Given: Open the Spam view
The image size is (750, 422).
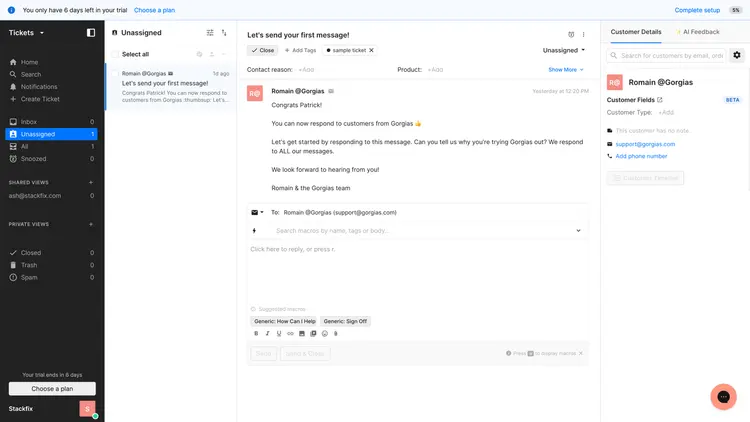Looking at the screenshot, I should point(51,278).
